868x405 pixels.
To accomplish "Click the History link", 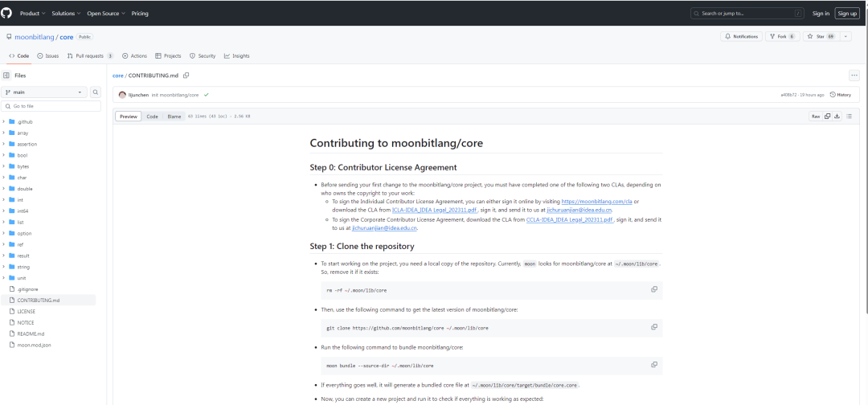I will point(840,95).
